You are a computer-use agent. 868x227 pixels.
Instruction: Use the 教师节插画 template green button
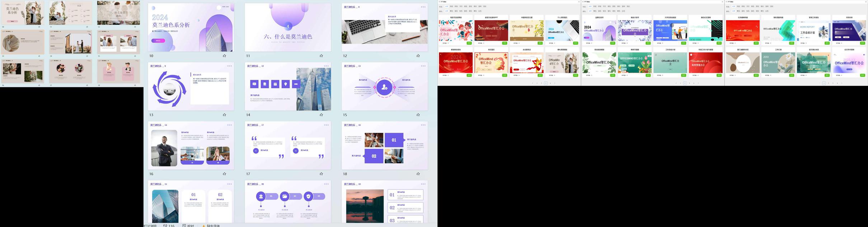(648, 75)
